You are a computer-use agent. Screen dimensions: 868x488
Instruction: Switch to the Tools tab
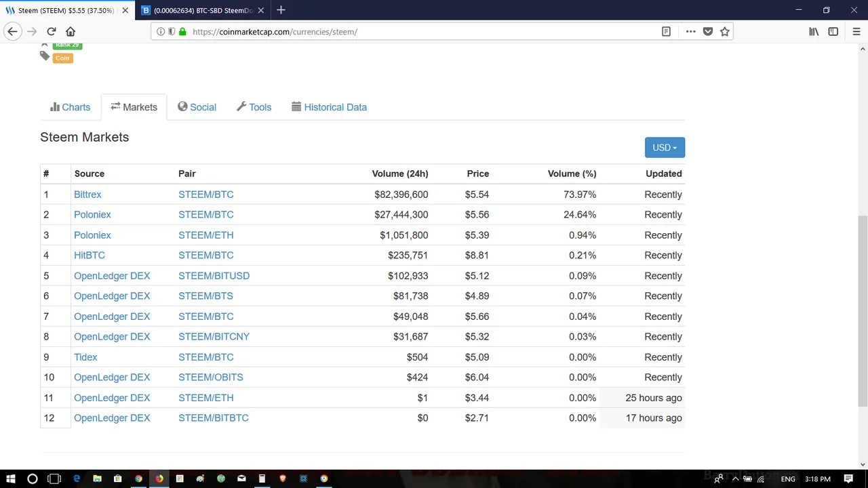click(x=254, y=107)
